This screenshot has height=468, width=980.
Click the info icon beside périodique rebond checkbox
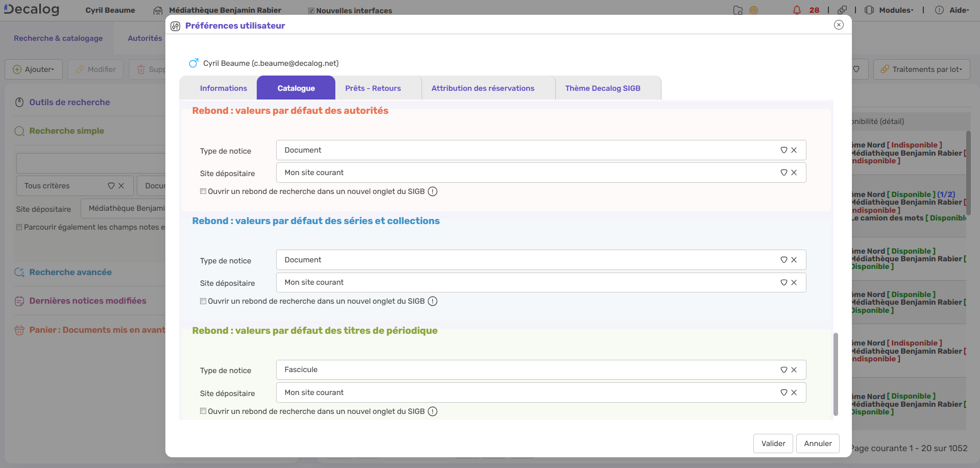point(432,411)
